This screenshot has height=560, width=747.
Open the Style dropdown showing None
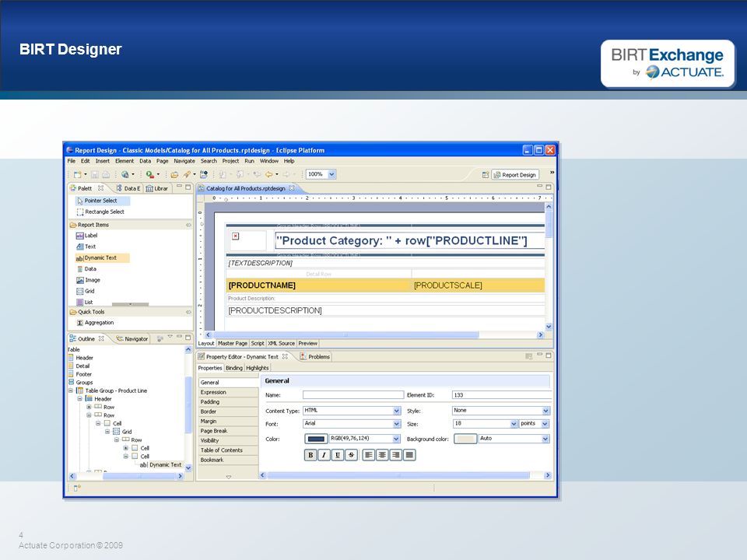pyautogui.click(x=546, y=411)
